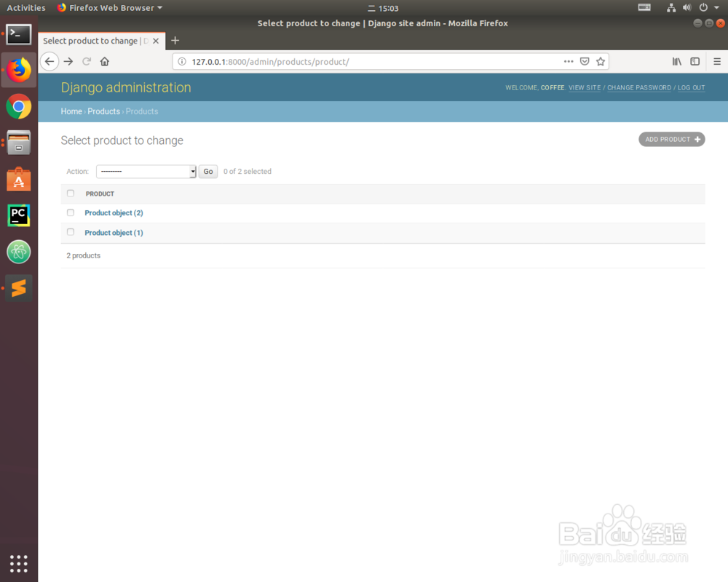Open page actions three-dot menu
Viewport: 728px width, 582px height.
569,61
